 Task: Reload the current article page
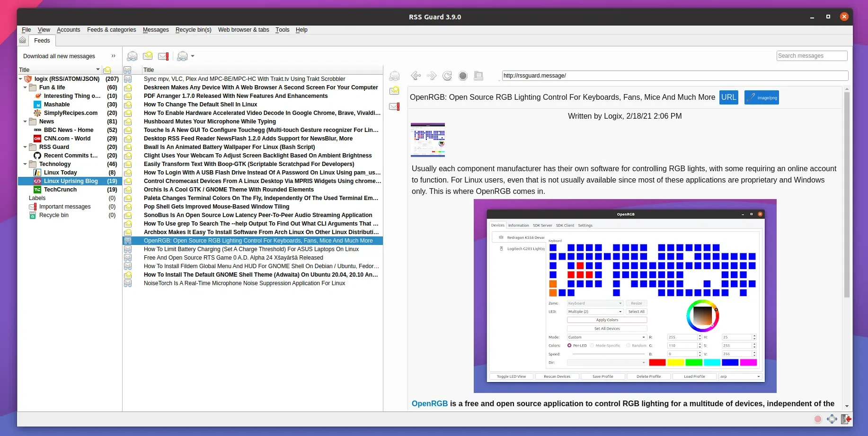point(447,76)
